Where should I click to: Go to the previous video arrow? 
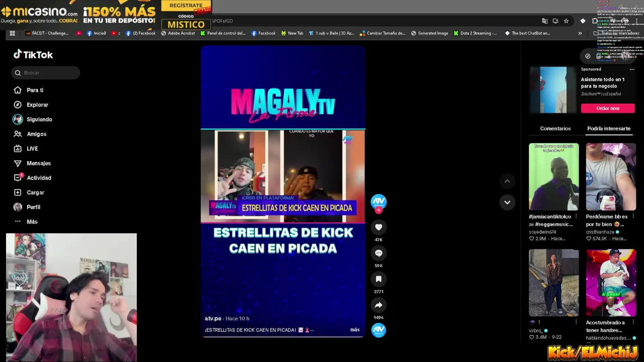point(507,181)
